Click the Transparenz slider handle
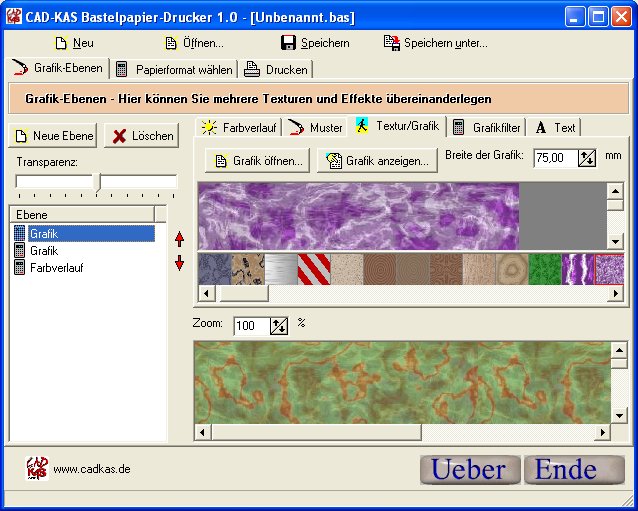 click(x=97, y=181)
